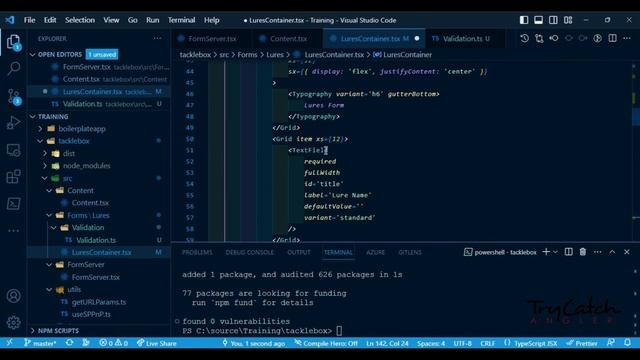Viewport: 640px width, 360px height.
Task: Open file history timeline icon
Action: point(524,38)
